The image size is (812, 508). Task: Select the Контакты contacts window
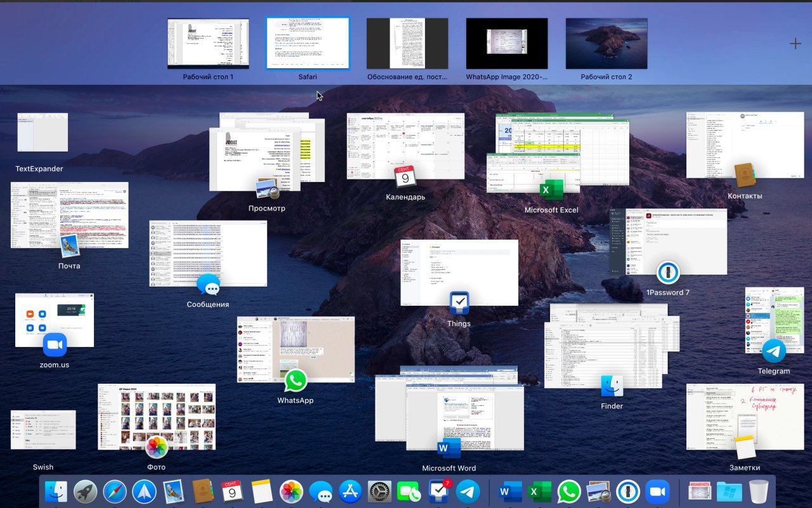745,146
